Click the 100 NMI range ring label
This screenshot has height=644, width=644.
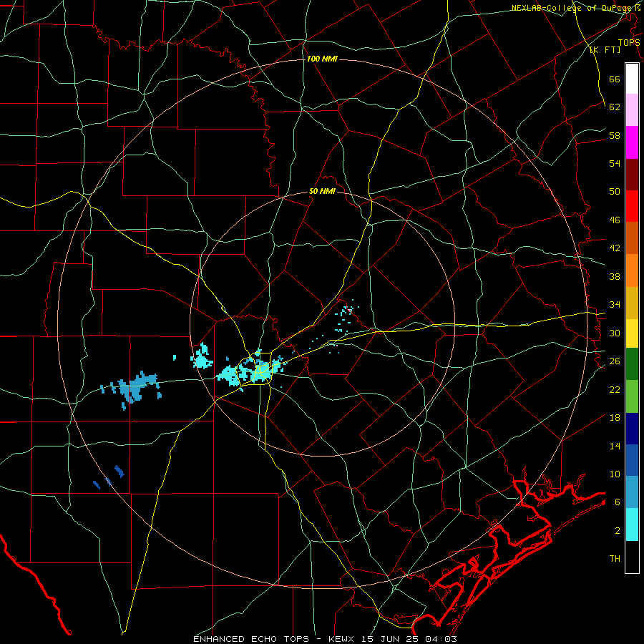(322, 59)
